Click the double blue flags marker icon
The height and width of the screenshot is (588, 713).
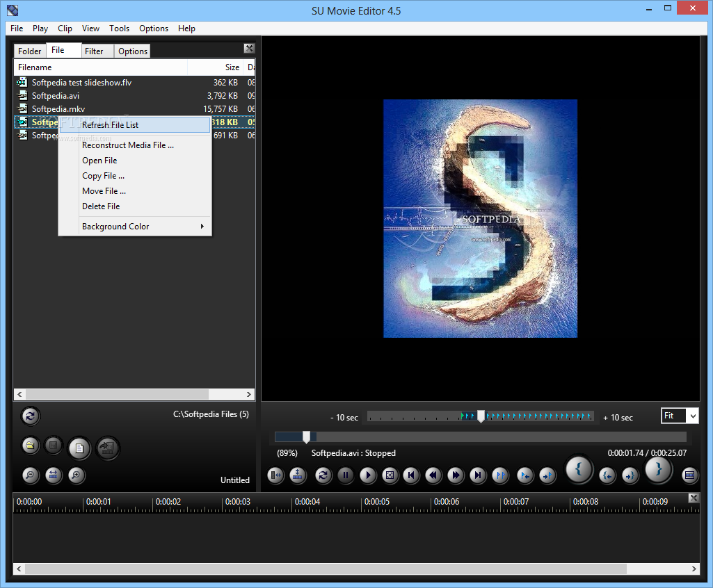(x=500, y=475)
